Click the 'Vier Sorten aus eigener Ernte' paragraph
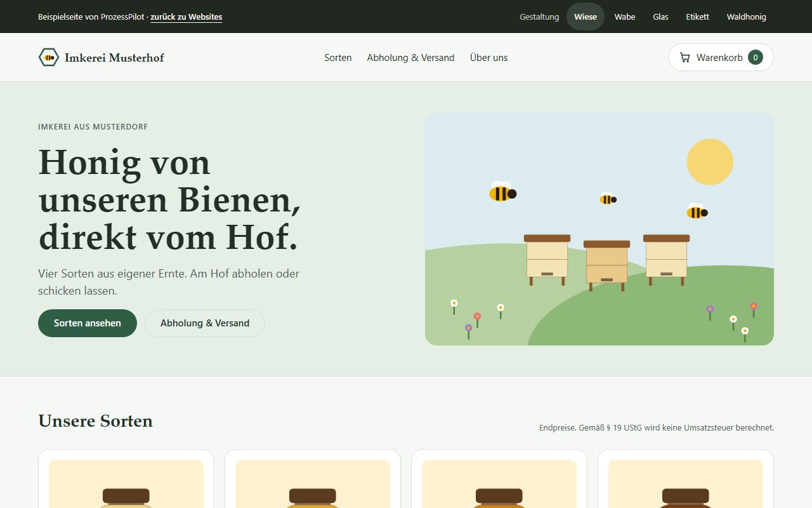 (169, 283)
